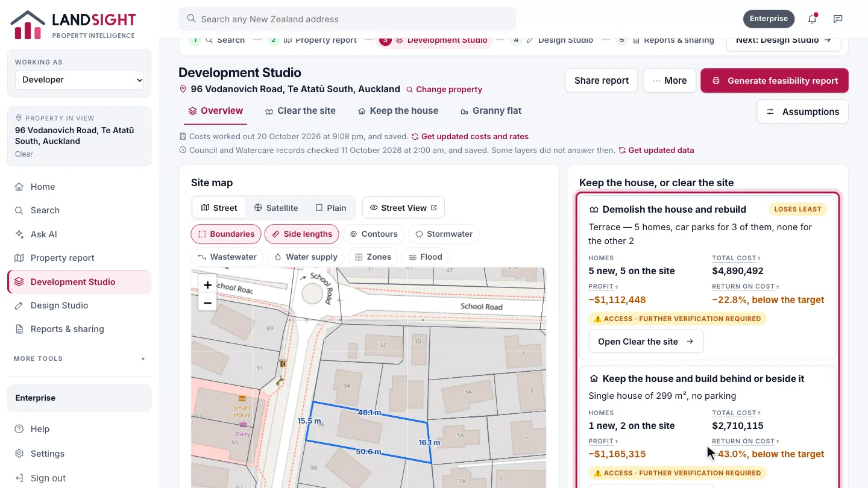
Task: Open Reports & sharing in sidebar
Action: [79, 329]
